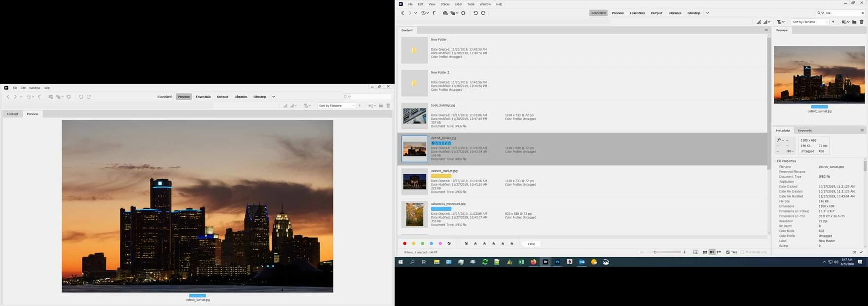This screenshot has height=306, width=868.
Task: Rotate clockwise in the right Bridge window
Action: 483,13
